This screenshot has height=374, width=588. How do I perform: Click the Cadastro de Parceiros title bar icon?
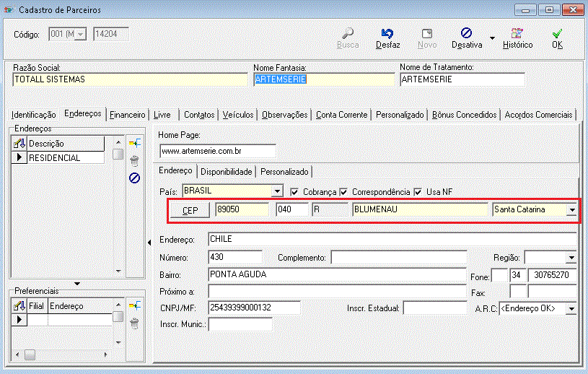point(8,9)
